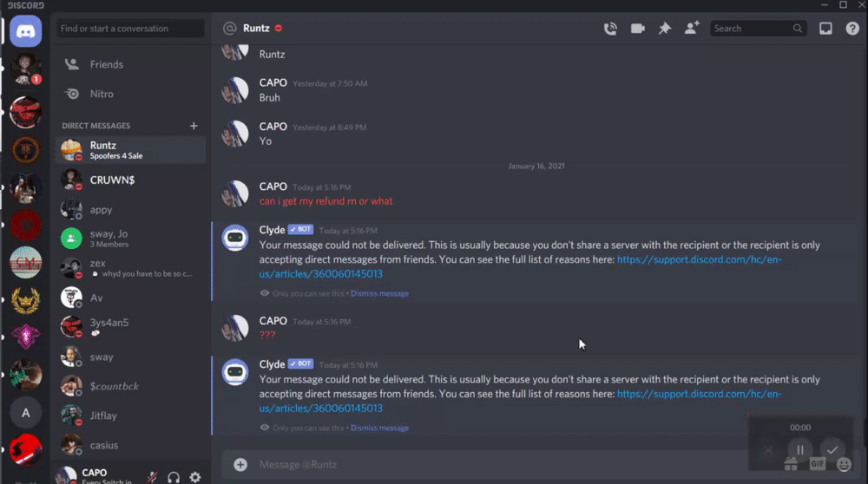Open appy conversation
Image resolution: width=868 pixels, height=484 pixels.
[131, 210]
